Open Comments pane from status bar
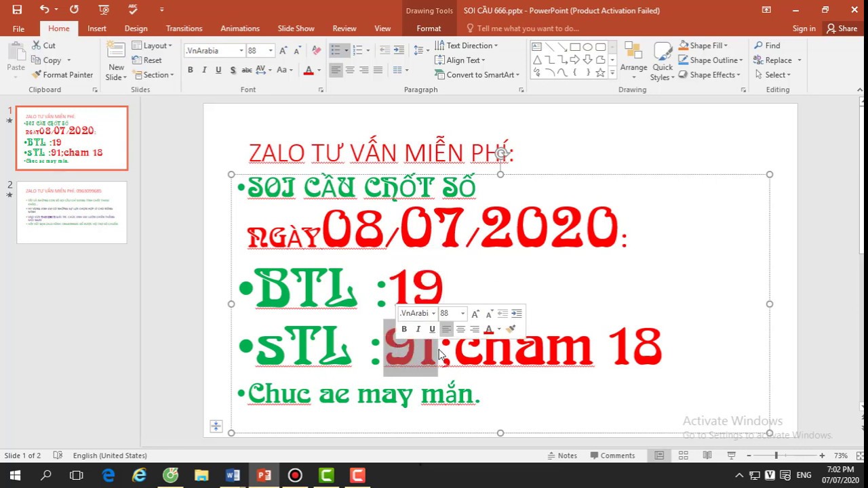 [612, 455]
